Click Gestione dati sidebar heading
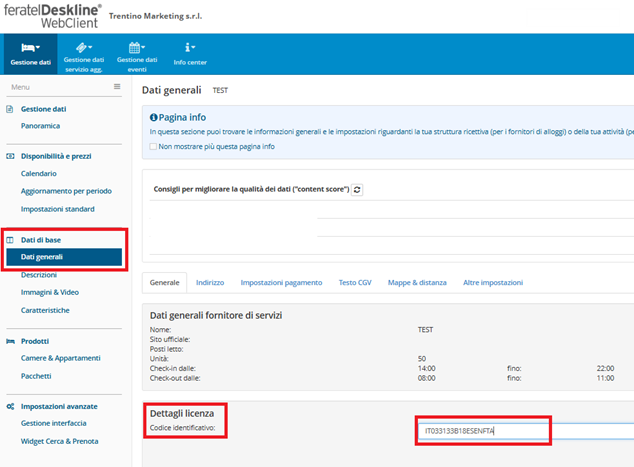Viewport: 634px width, 467px height. pyautogui.click(x=44, y=109)
